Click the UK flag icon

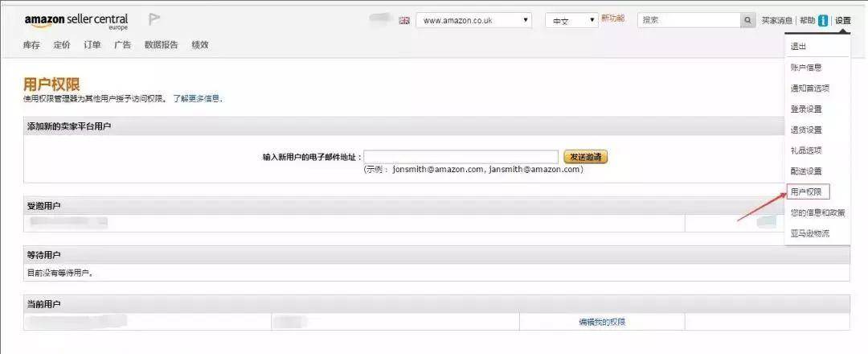(x=404, y=20)
